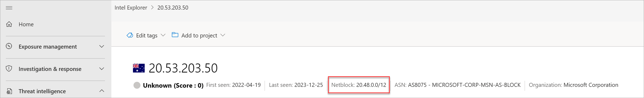This screenshot has height=98, width=644.
Task: Click the 20.53.203.50 breadcrumb item
Action: pyautogui.click(x=173, y=8)
